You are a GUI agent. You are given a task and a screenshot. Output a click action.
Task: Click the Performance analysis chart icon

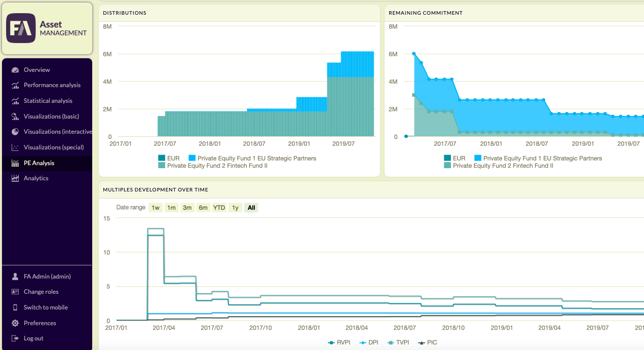point(15,85)
